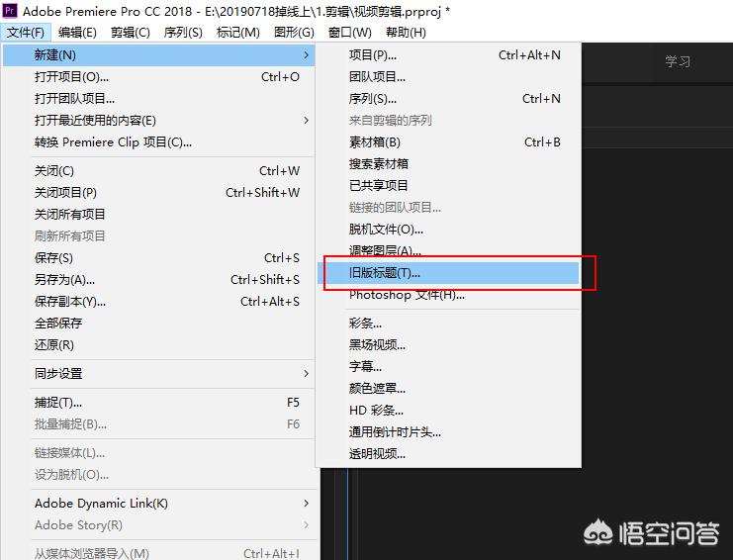733x560 pixels.
Task: Choose 关闭(C) in File menu
Action: point(159,171)
